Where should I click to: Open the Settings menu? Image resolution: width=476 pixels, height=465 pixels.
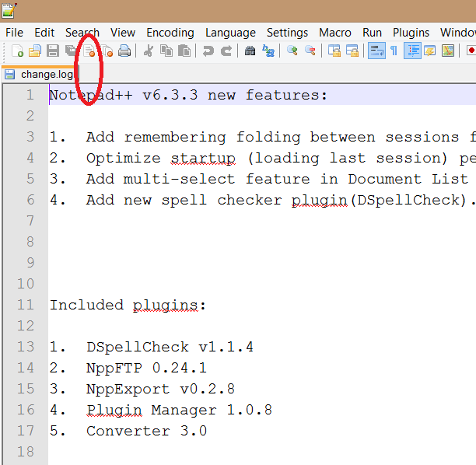point(287,33)
